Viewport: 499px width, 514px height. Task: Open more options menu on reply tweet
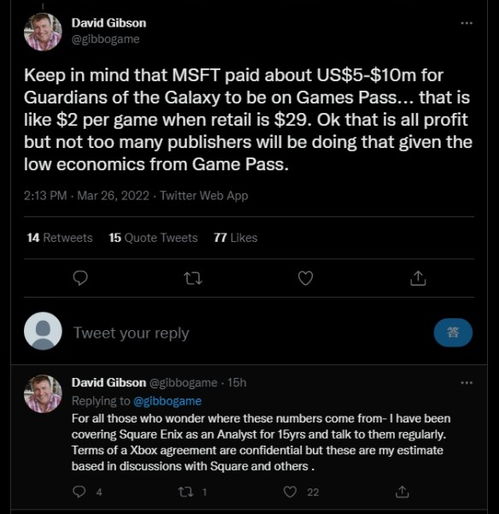467,383
